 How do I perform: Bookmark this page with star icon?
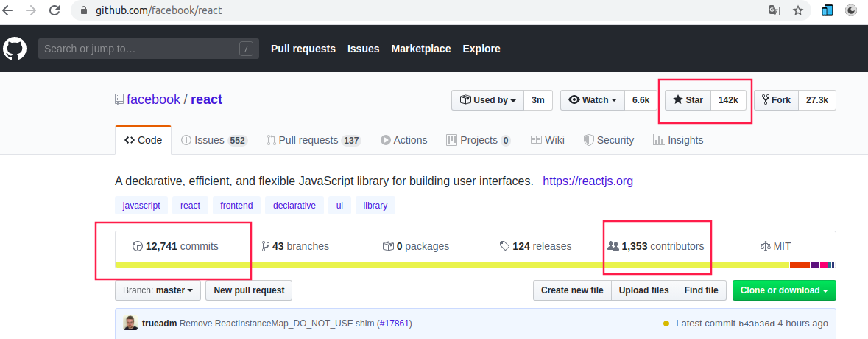click(798, 10)
